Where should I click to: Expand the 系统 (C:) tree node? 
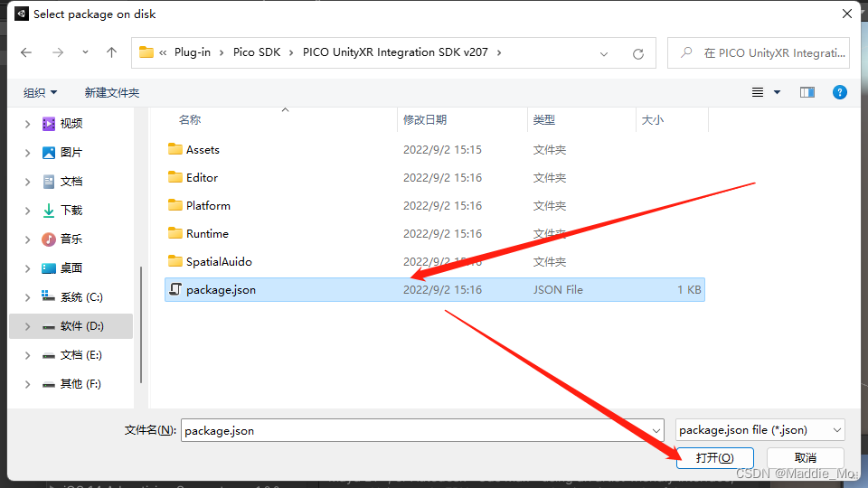pyautogui.click(x=27, y=297)
